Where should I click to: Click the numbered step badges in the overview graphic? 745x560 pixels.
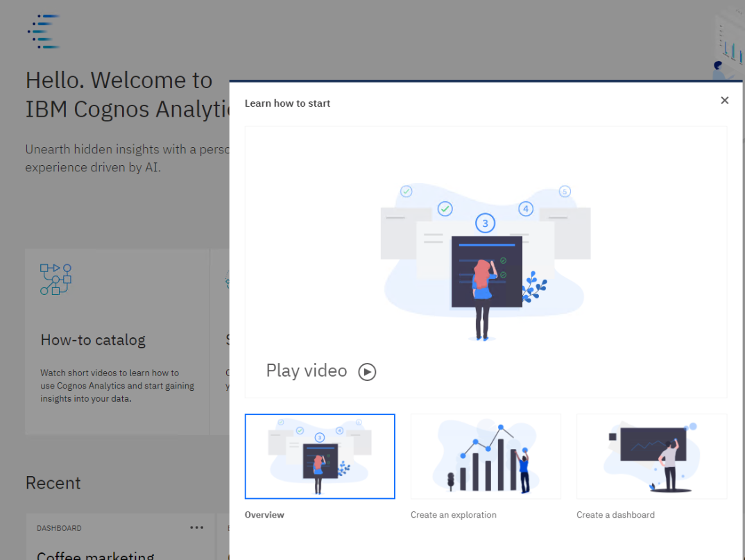click(x=485, y=222)
